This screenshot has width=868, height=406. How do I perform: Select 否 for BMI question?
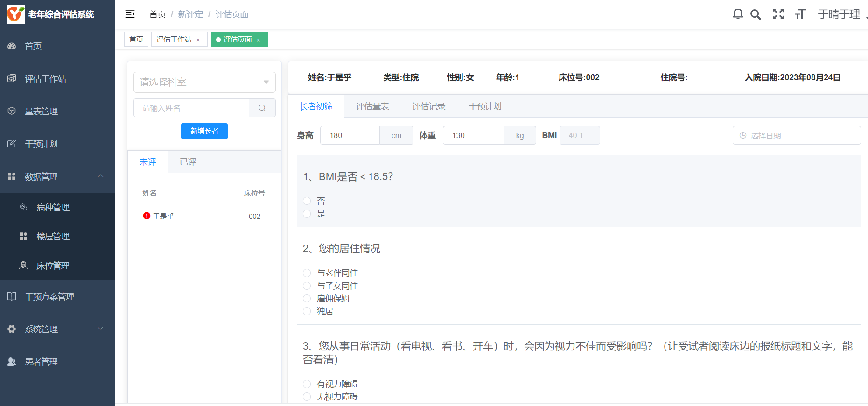tap(307, 201)
